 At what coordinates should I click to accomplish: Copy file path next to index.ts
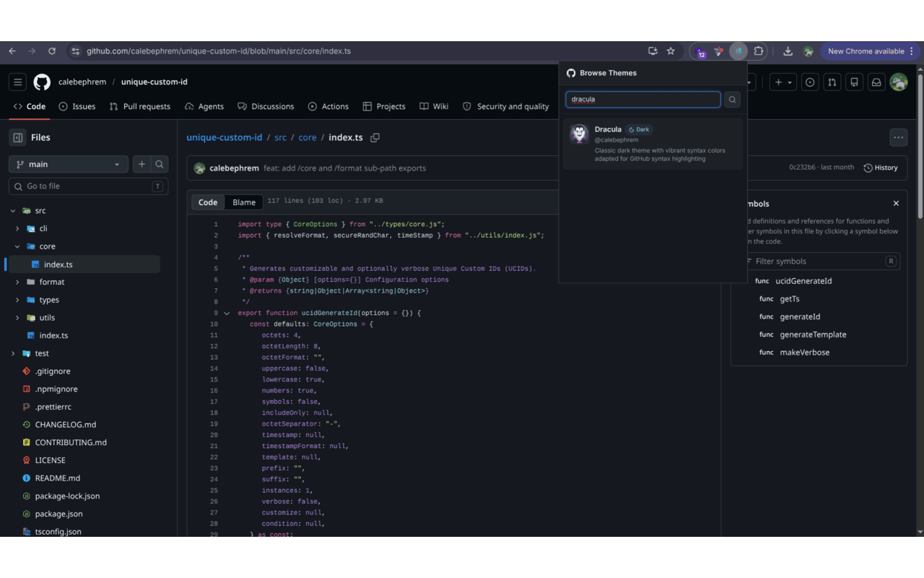375,137
